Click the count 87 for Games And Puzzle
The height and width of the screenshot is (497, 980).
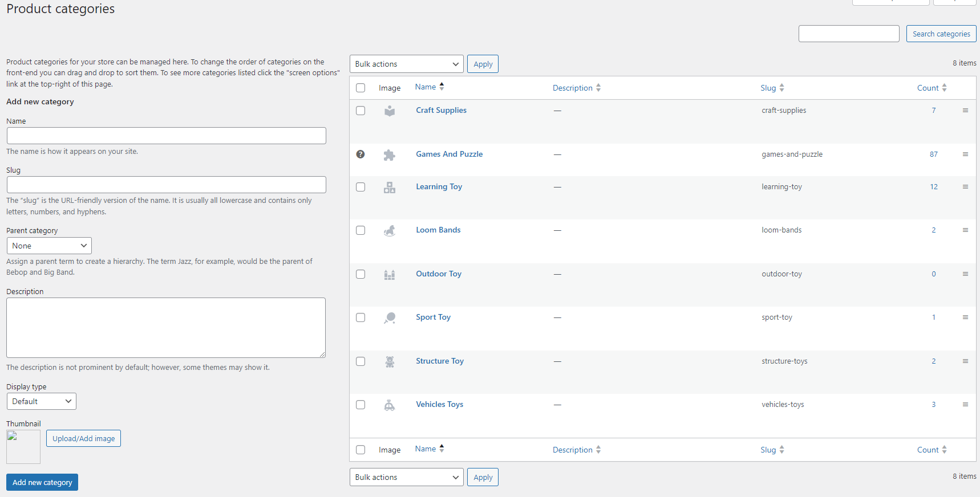click(934, 154)
